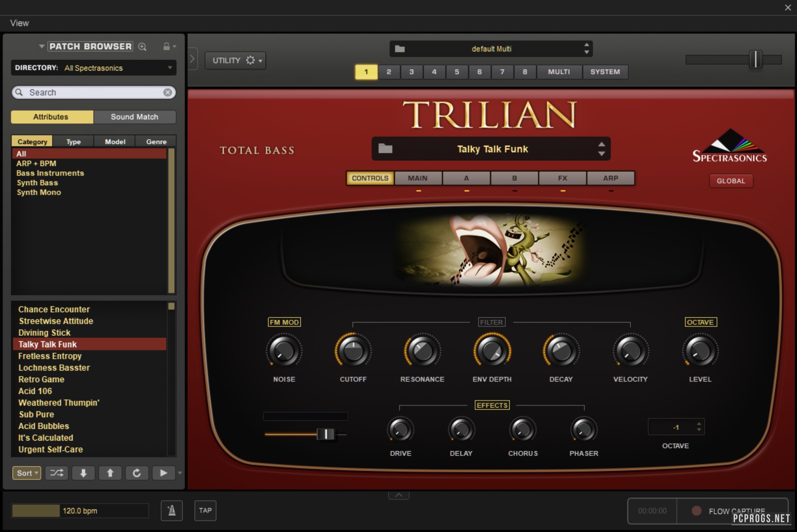Select the Model attribute column
797x532 pixels.
[115, 142]
